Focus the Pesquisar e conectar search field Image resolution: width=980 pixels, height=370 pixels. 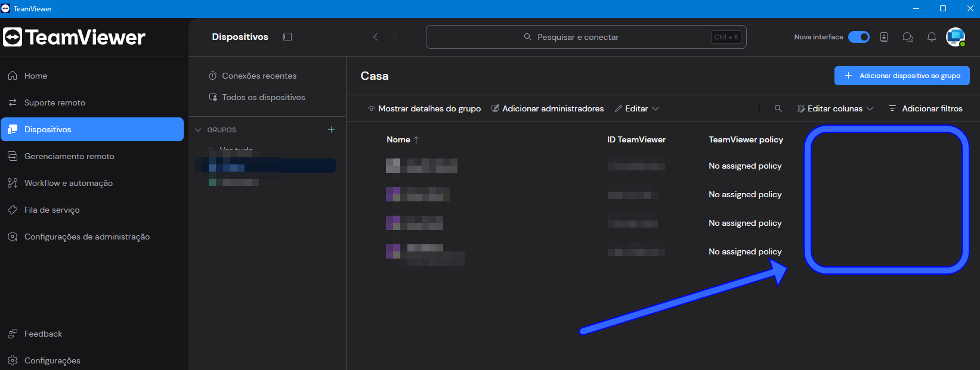(586, 37)
